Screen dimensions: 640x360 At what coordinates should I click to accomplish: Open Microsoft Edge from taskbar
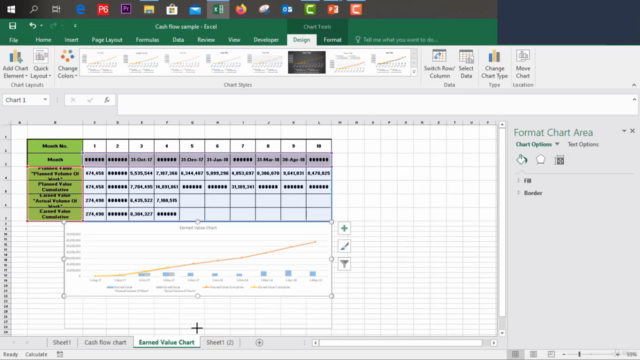pyautogui.click(x=80, y=9)
